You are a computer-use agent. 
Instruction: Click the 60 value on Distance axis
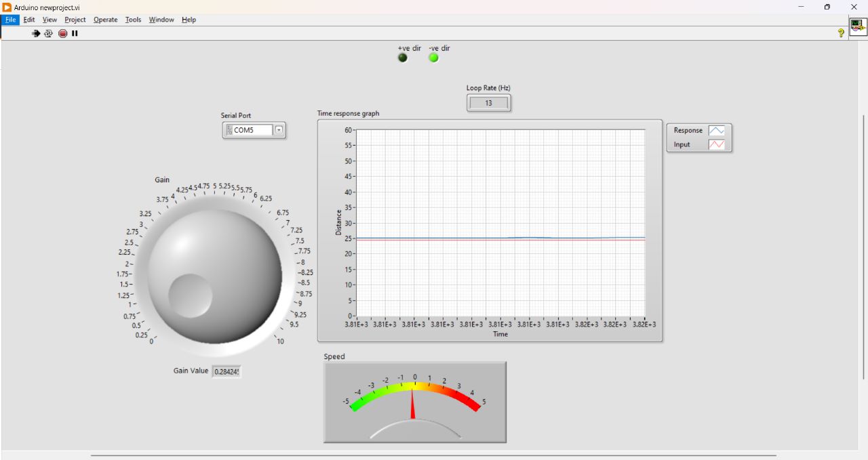coord(349,130)
